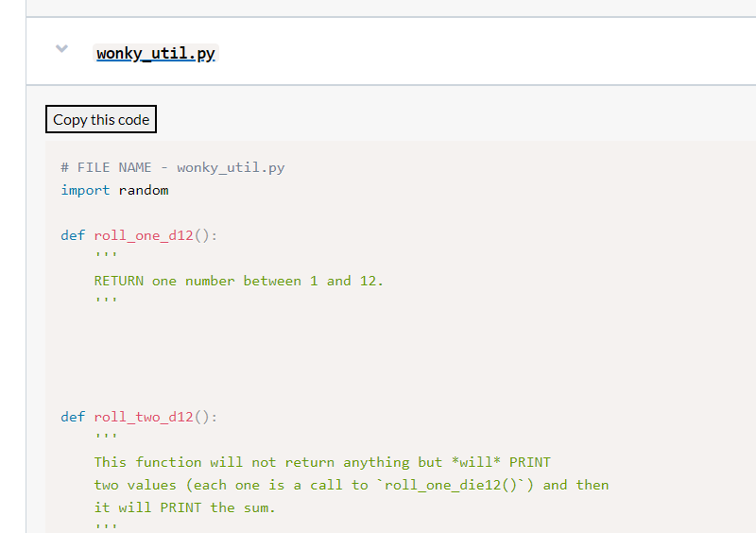Click the 'def roll_two_d12():' line
Screen dimensions: 756x533
point(139,417)
